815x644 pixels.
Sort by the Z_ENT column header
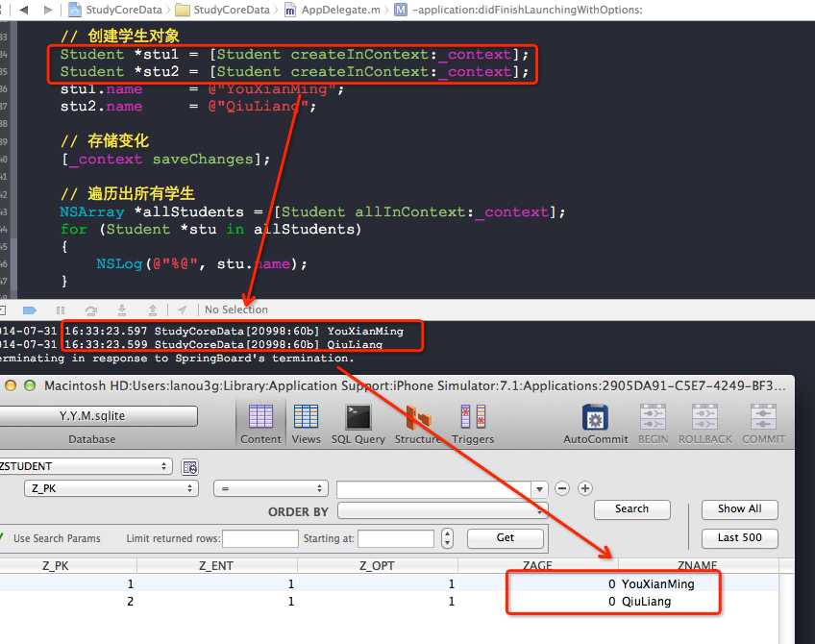tap(217, 565)
